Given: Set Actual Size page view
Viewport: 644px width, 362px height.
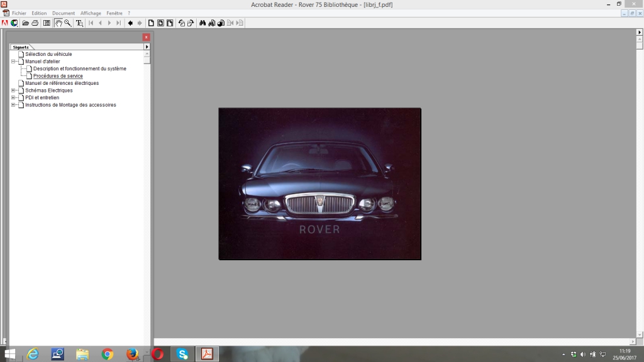Looking at the screenshot, I should click(x=151, y=23).
